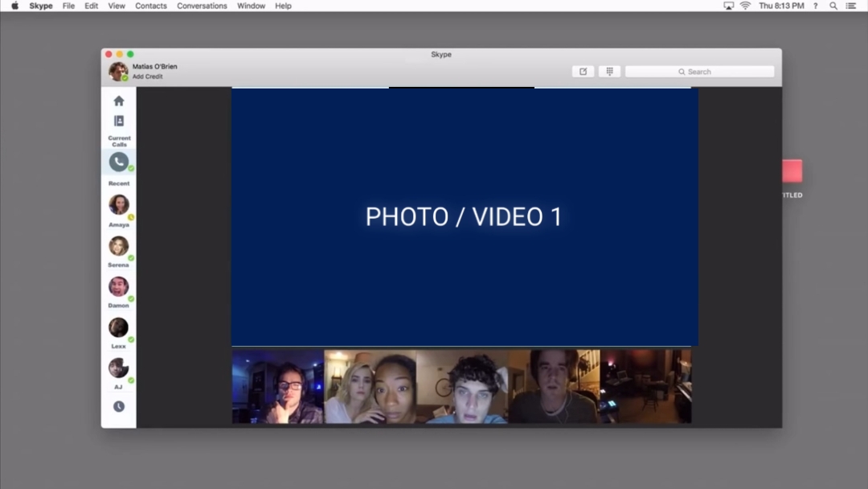Open the Contacts menu in menu bar
Screen dimensions: 868x489
pos(151,6)
